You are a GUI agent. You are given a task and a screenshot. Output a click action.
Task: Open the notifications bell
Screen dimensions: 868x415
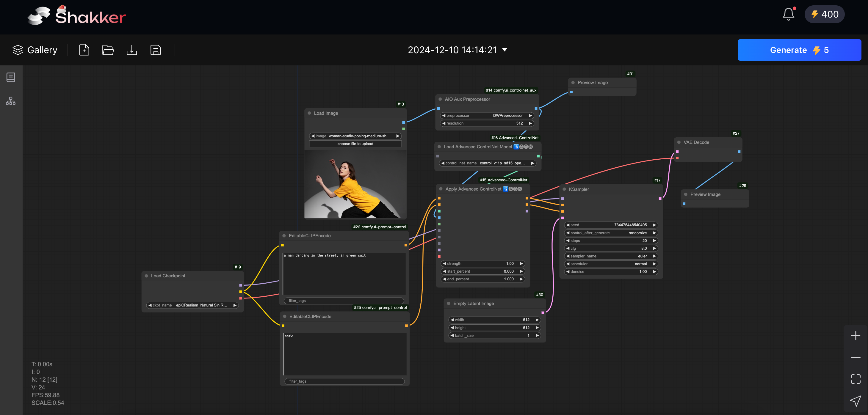click(x=788, y=14)
